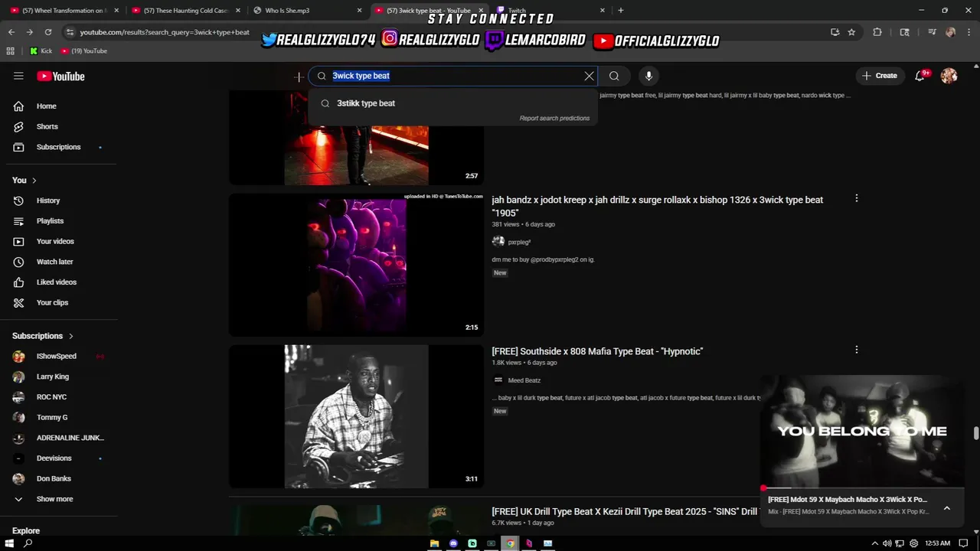This screenshot has width=980, height=551.
Task: Open the jah bandz x jodot kreep video title
Action: coord(657,206)
